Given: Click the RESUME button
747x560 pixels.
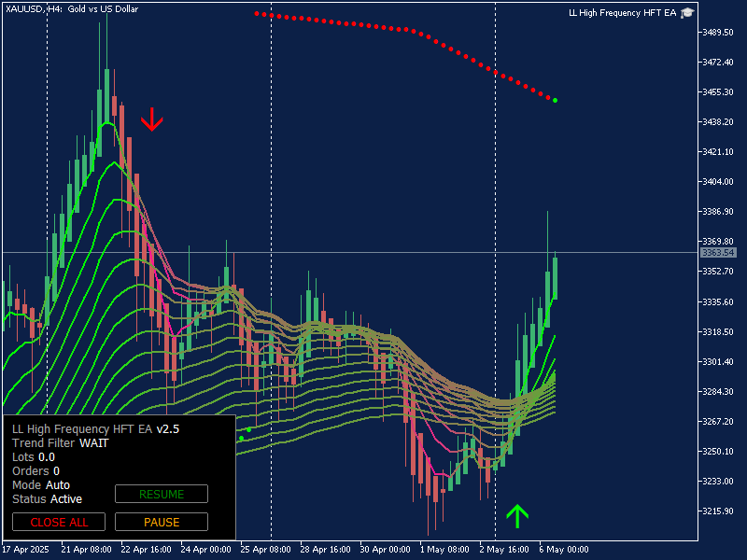Looking at the screenshot, I should click(162, 494).
